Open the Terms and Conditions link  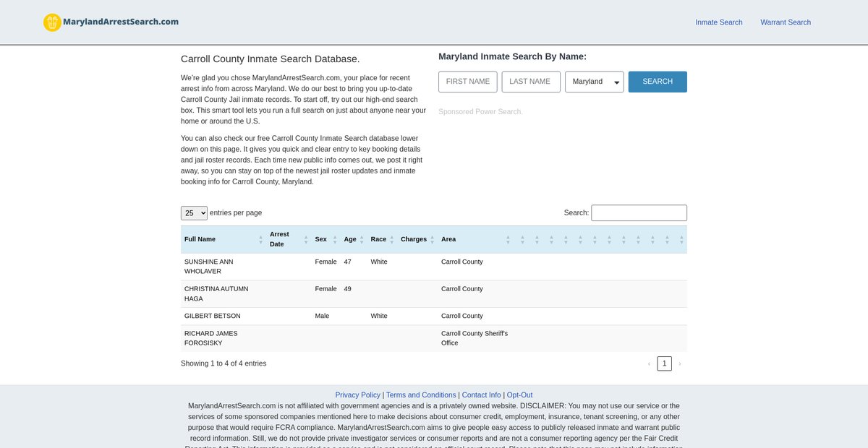pyautogui.click(x=421, y=395)
